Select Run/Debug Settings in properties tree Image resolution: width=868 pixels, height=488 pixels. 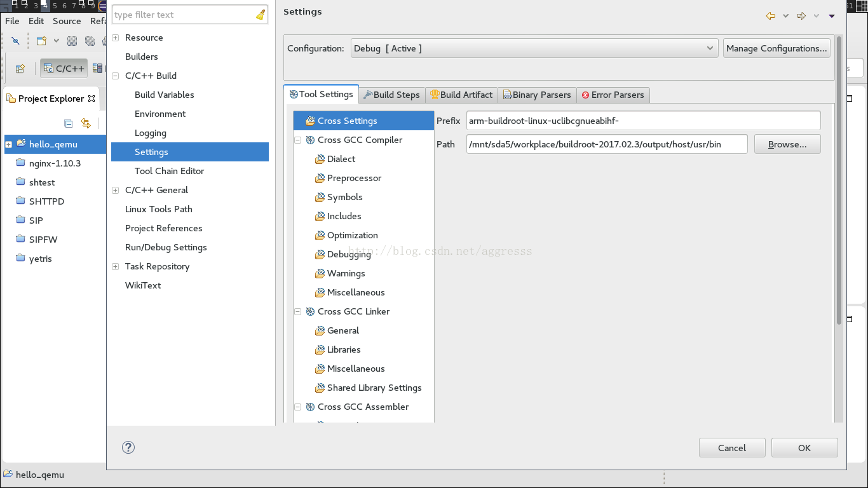[x=166, y=247]
